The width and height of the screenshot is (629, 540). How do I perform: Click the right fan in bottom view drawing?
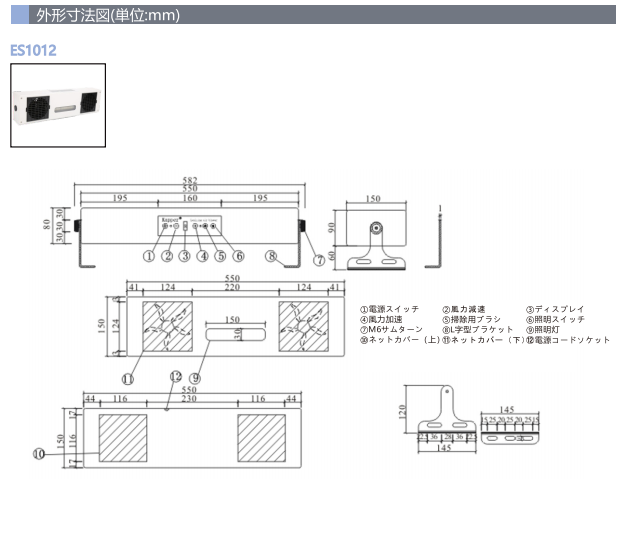click(302, 329)
